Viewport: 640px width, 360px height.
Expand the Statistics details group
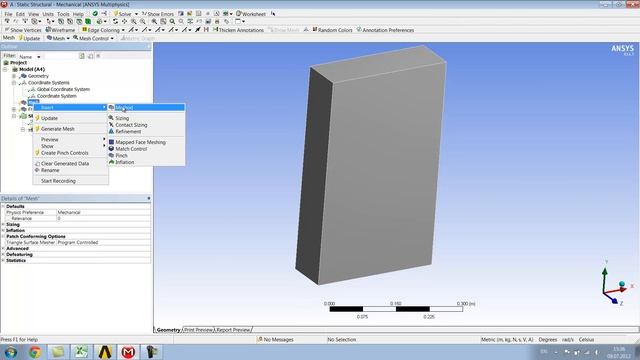[x=3, y=260]
